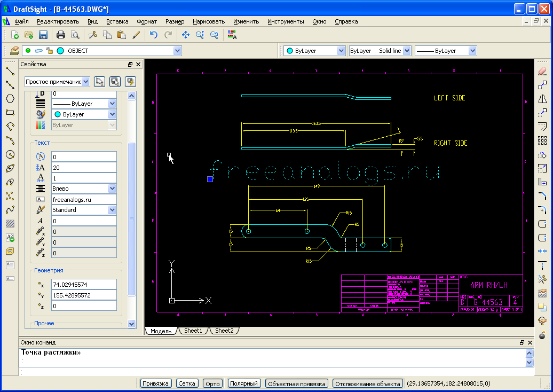Select the Spline tool icon
This screenshot has height=392, width=553.
coord(10,209)
